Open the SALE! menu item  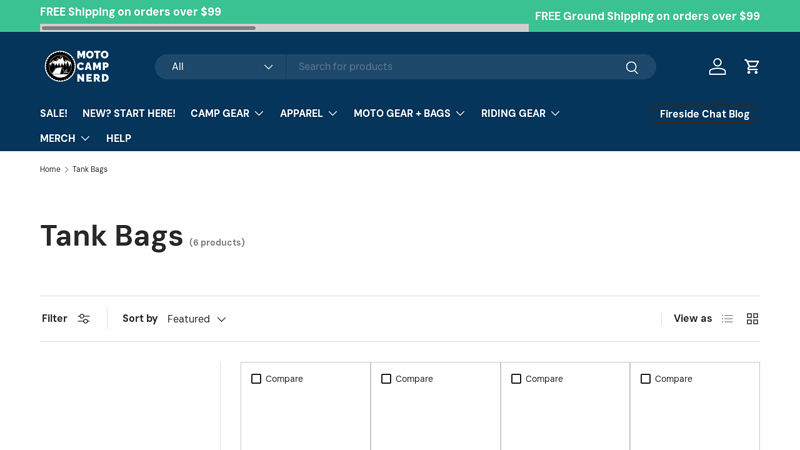click(x=53, y=113)
